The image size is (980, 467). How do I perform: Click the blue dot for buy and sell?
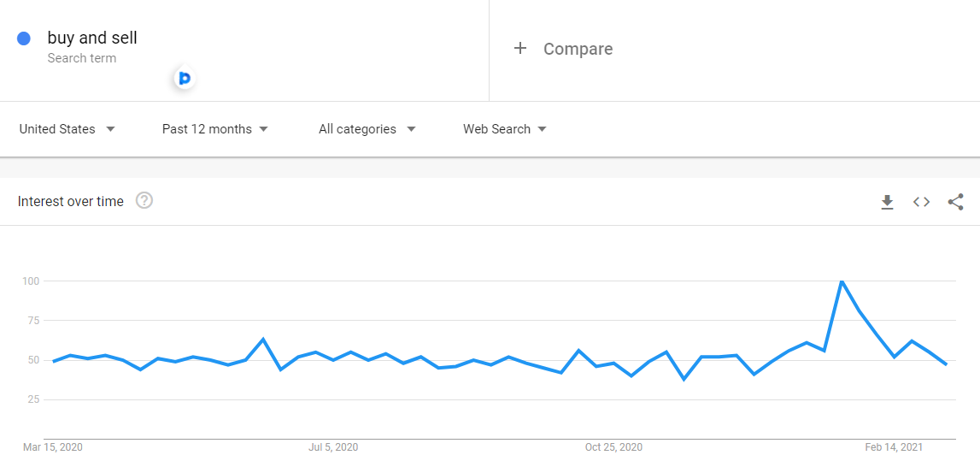(24, 38)
